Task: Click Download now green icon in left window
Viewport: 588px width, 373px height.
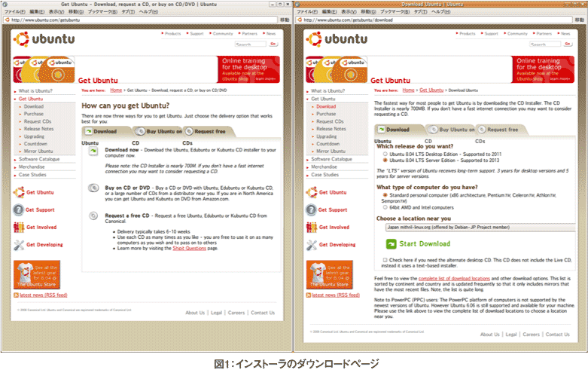Action: click(93, 151)
